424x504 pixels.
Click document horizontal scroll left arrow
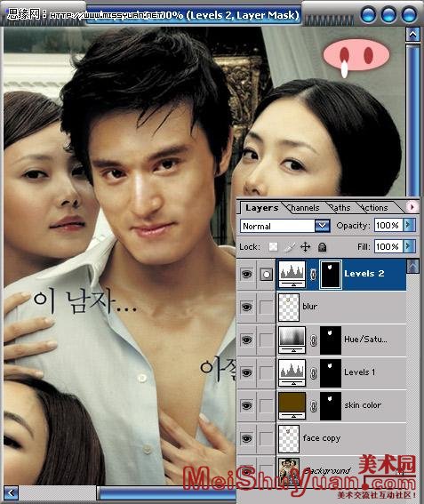pyautogui.click(x=11, y=492)
